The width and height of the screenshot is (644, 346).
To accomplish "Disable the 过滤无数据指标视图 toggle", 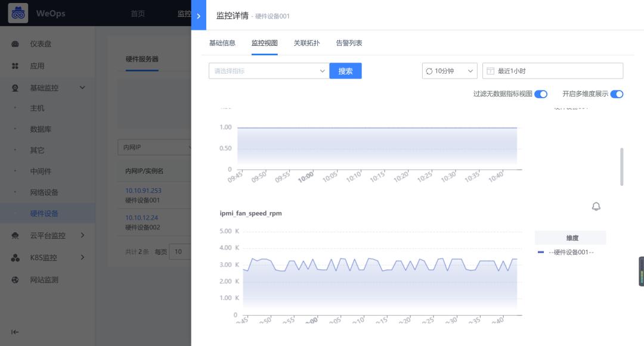I will tap(541, 94).
